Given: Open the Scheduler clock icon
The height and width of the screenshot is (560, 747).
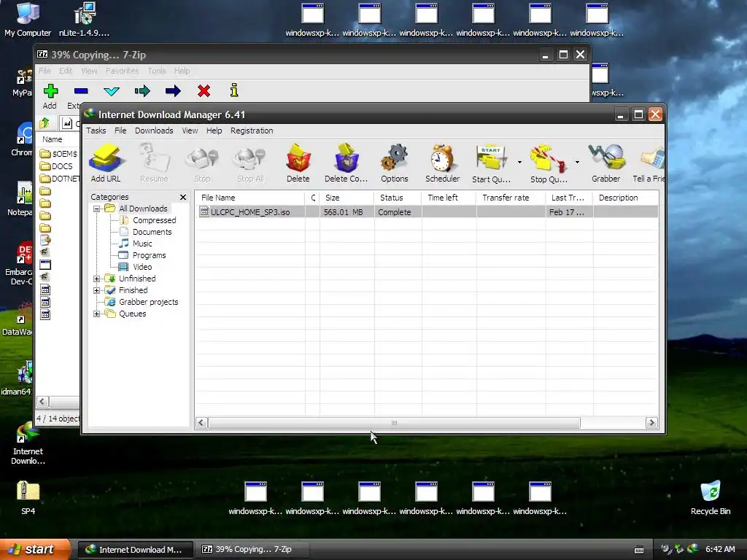Looking at the screenshot, I should point(443,163).
